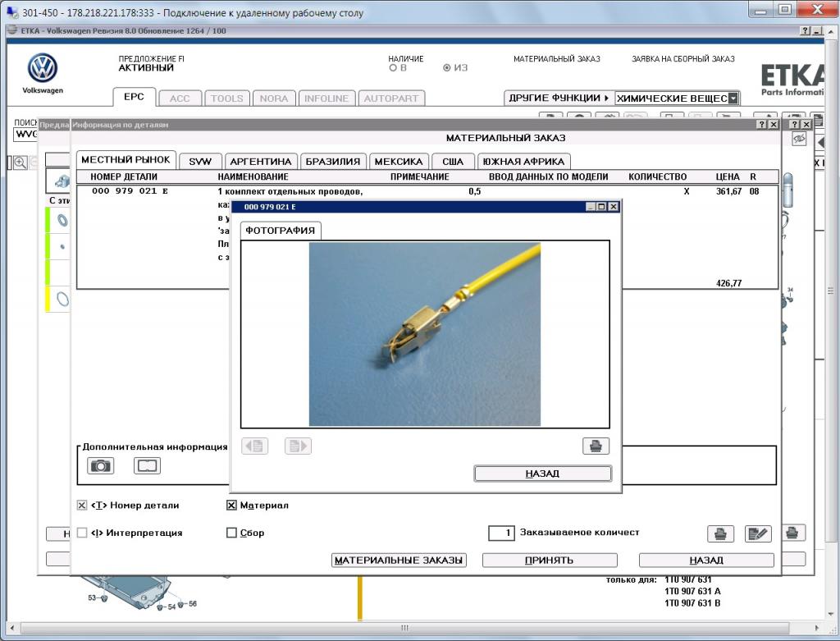
Task: Click НАЗАД in the material order dialog
Action: coord(706,561)
